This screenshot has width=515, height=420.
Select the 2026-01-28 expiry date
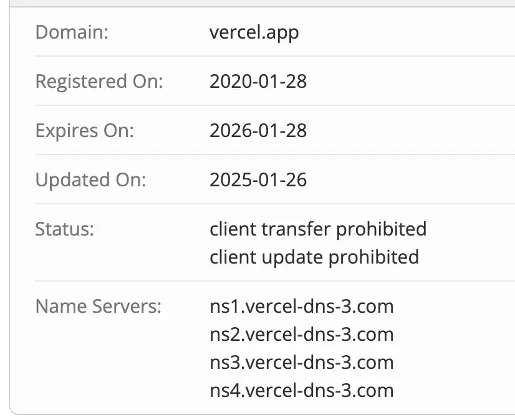click(x=258, y=131)
